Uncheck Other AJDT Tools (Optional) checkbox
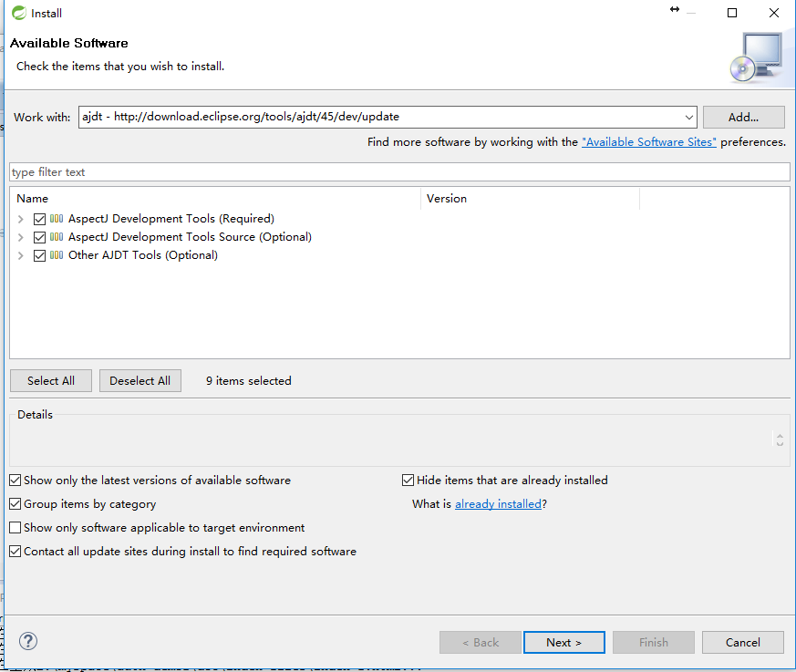796x672 pixels. click(39, 255)
